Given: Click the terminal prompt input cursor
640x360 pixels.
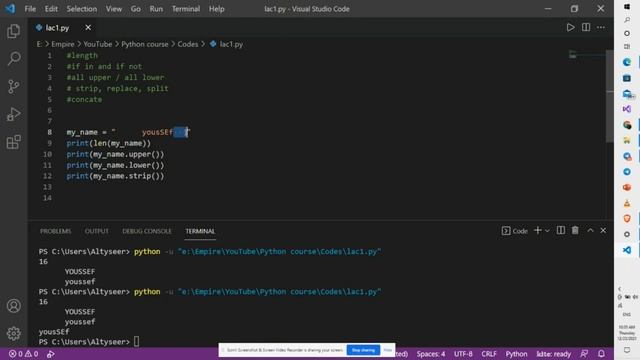Looking at the screenshot, I should point(136,342).
